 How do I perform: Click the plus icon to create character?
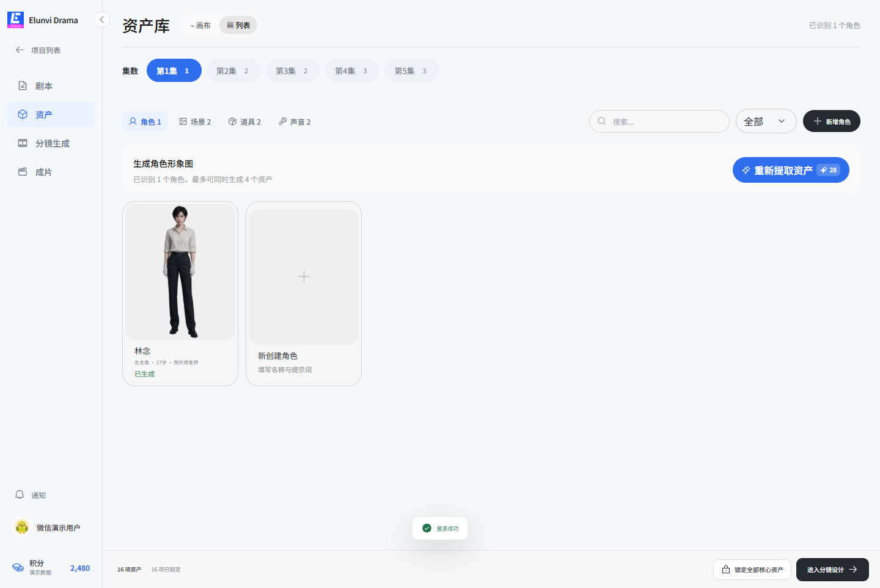click(304, 277)
